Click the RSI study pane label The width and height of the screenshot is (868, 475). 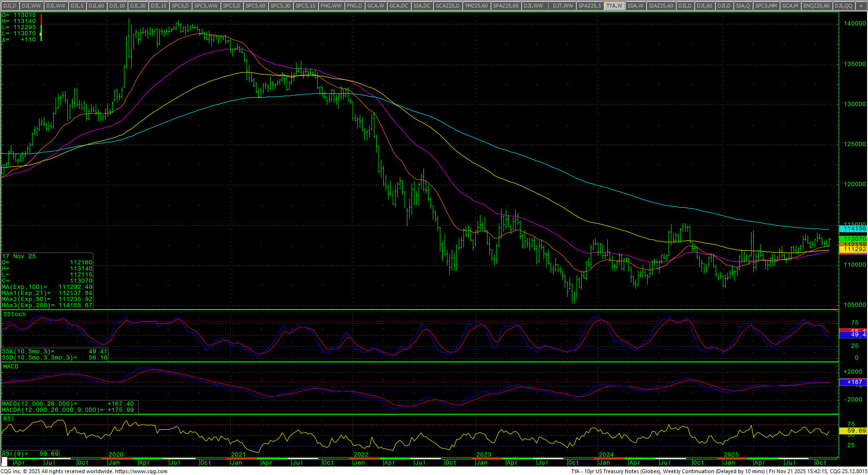pyautogui.click(x=8, y=418)
